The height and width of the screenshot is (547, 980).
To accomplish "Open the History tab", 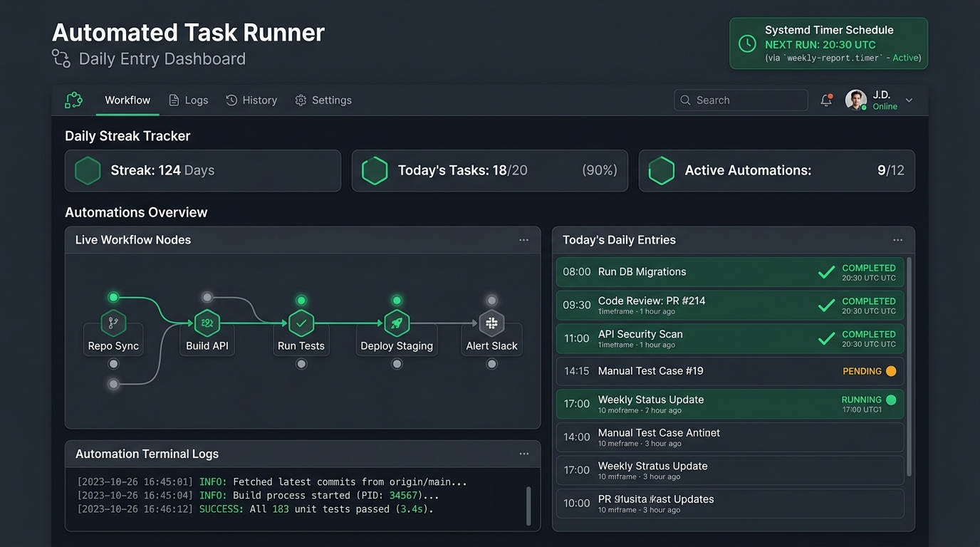I will coord(251,100).
